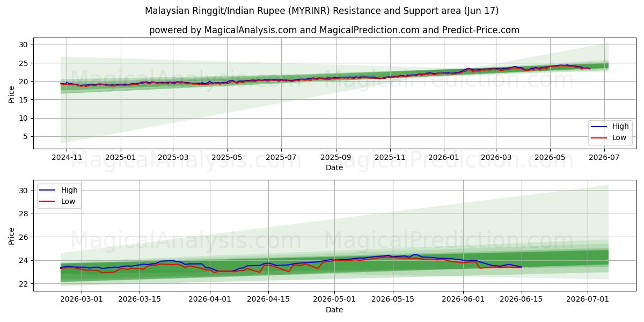Click the Price label of the top chart
Image resolution: width=644 pixels, height=322 pixels.
(x=12, y=93)
